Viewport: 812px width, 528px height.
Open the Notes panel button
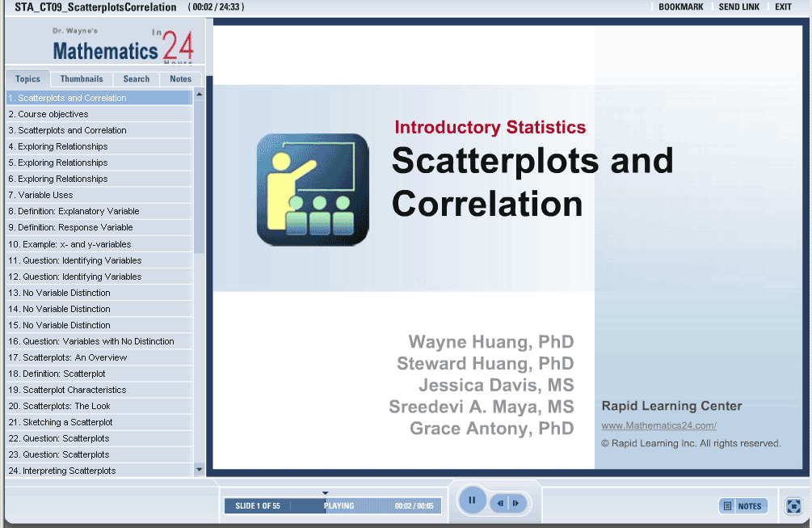pyautogui.click(x=743, y=506)
